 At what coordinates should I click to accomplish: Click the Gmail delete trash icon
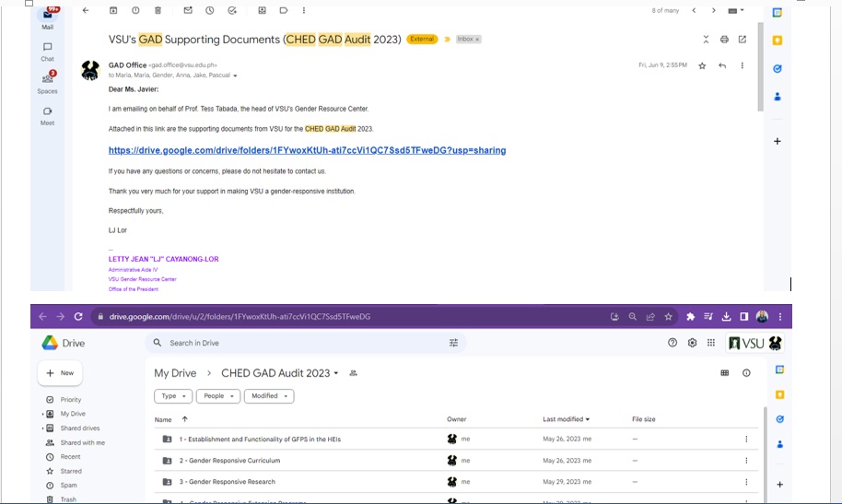[x=158, y=11]
